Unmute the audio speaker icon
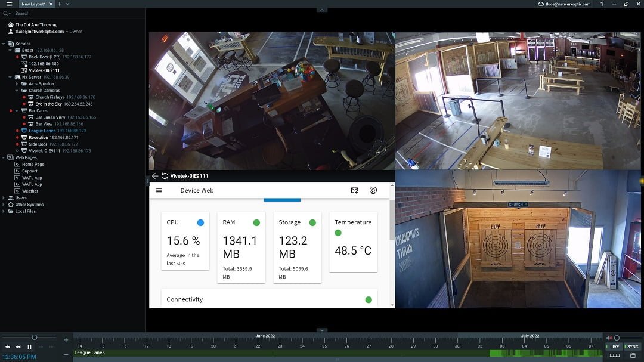 tap(609, 338)
